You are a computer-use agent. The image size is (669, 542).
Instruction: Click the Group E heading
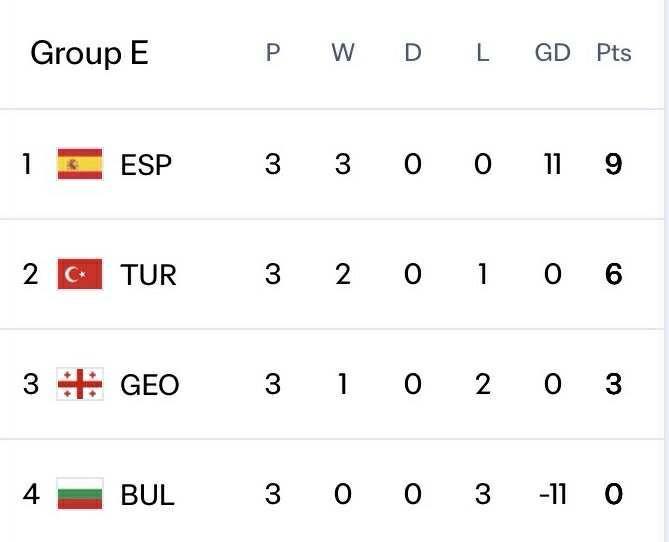(x=89, y=53)
